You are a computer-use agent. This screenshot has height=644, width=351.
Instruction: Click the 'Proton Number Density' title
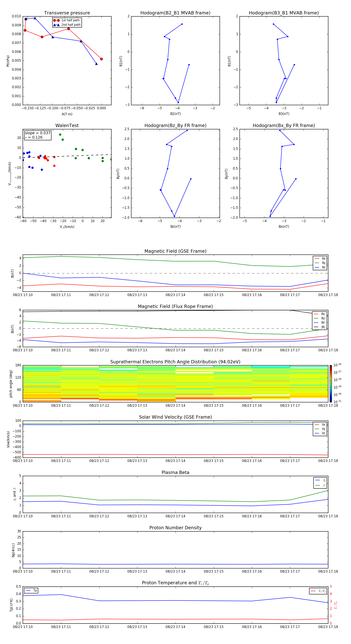[175, 528]
